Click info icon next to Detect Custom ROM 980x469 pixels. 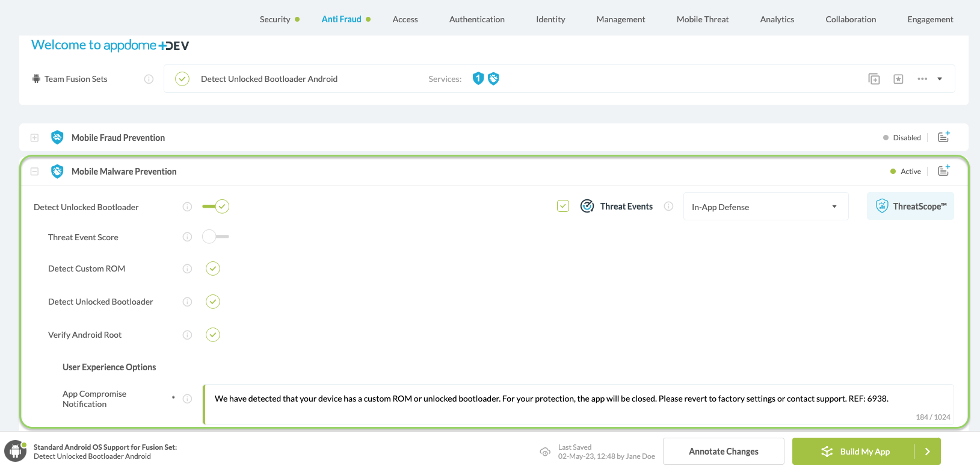tap(187, 269)
